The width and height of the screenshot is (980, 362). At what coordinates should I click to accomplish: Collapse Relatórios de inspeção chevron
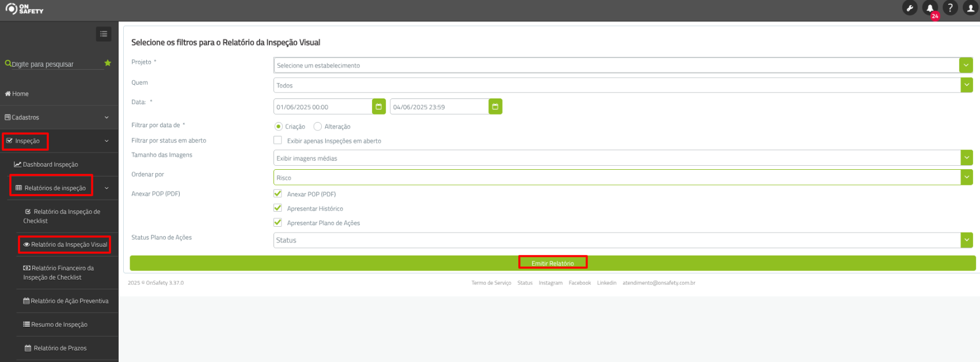107,188
